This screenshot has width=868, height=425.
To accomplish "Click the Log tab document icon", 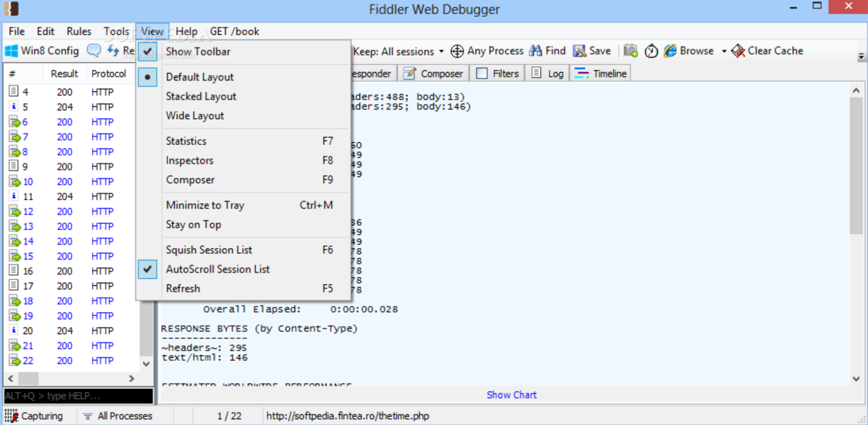I will 536,73.
